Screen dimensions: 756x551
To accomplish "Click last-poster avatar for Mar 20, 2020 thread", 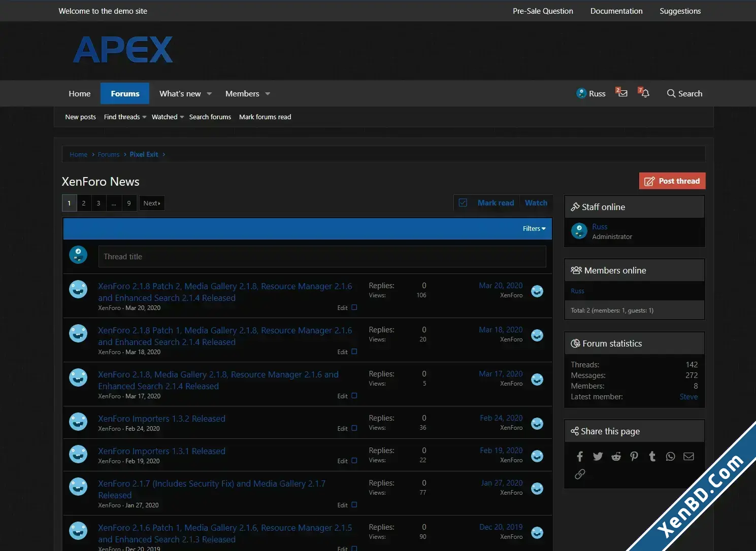I will [537, 291].
